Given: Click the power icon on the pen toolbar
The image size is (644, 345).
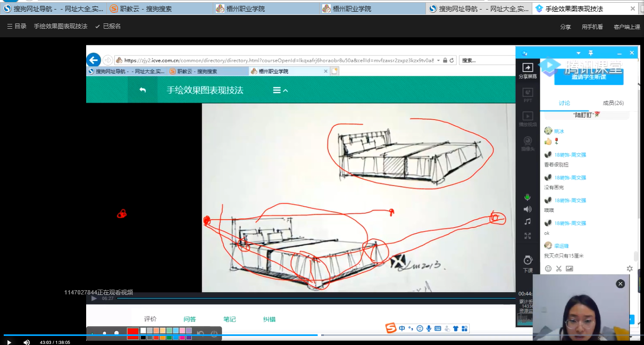Looking at the screenshot, I should [x=214, y=334].
